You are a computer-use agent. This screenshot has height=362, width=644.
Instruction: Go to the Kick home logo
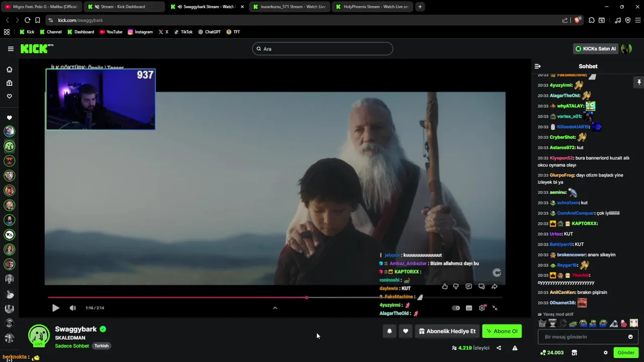click(x=37, y=49)
